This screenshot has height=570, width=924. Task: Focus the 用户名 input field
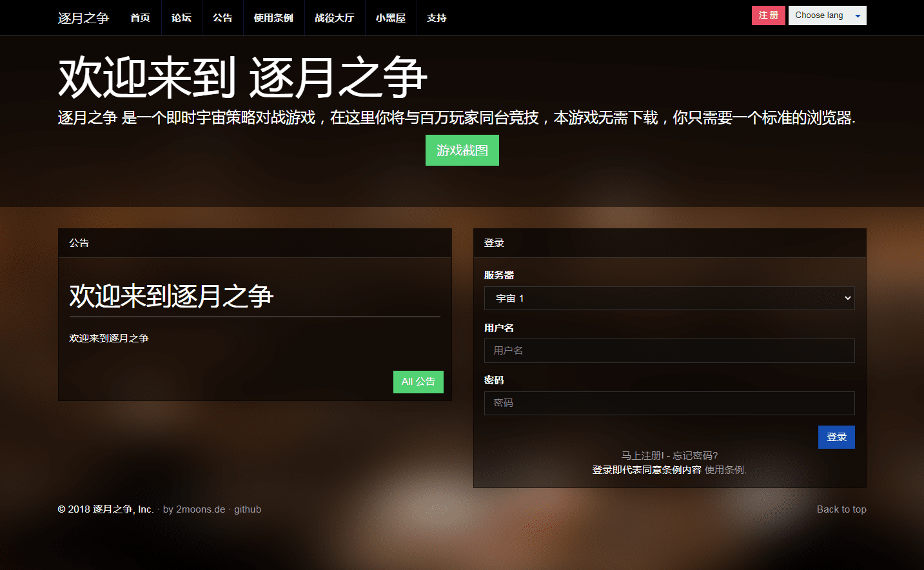pos(669,351)
